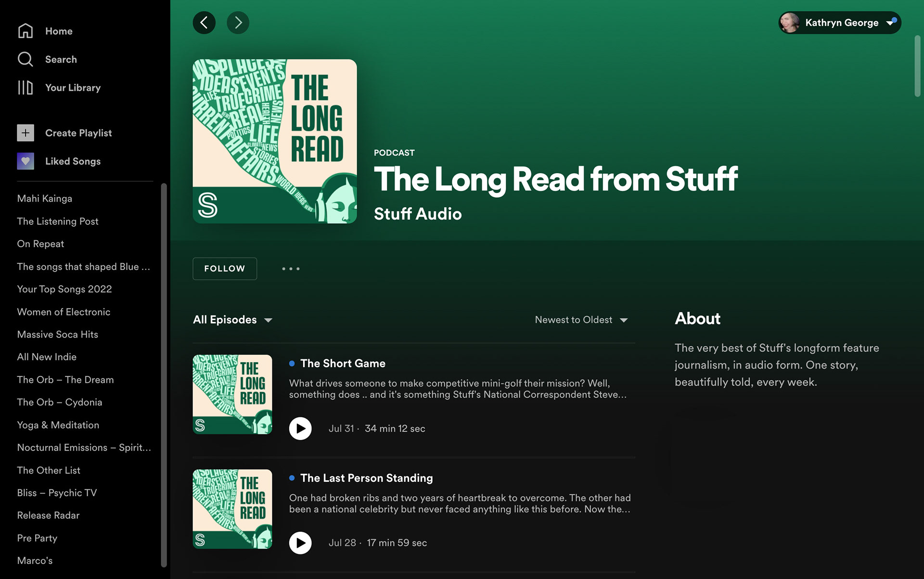Image resolution: width=924 pixels, height=579 pixels.
Task: Click the Search magnifier icon
Action: pos(26,59)
